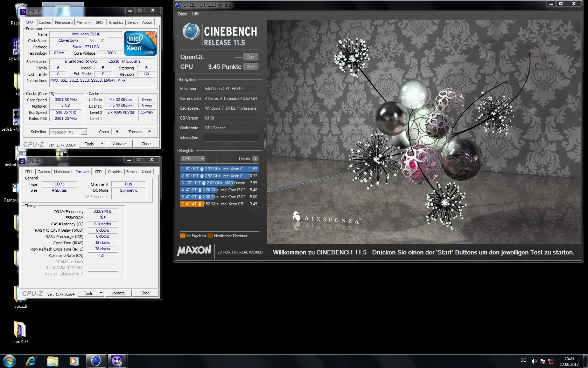Open Hilfe menu in Cinebench
Screen dimensions: 588x368
point(195,14)
